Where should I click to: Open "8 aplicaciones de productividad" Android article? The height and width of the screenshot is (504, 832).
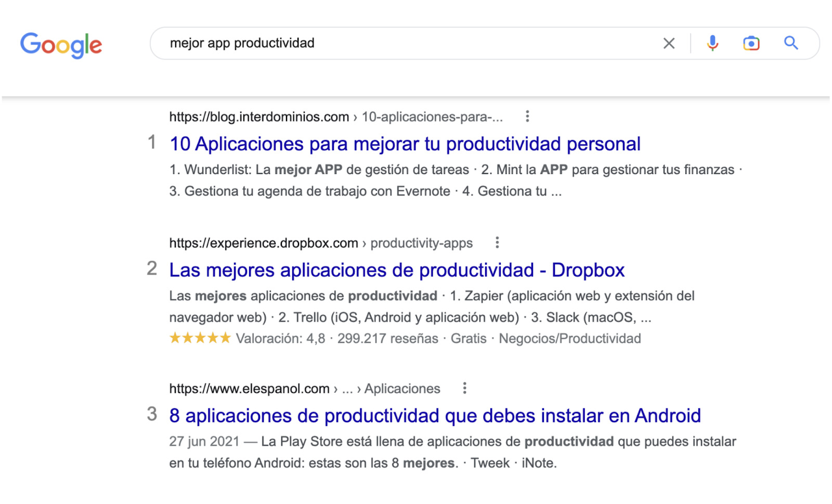point(435,416)
